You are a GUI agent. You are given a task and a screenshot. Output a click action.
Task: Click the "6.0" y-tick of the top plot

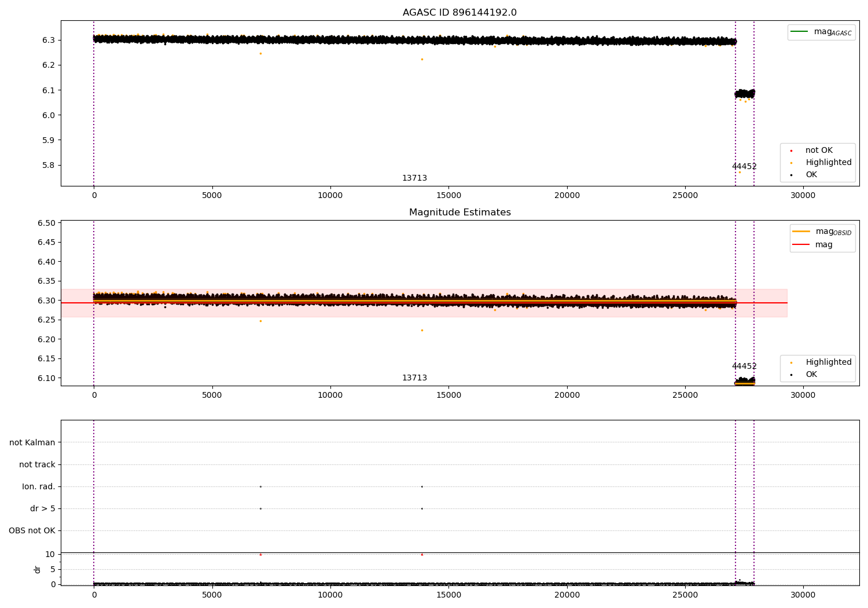click(49, 115)
